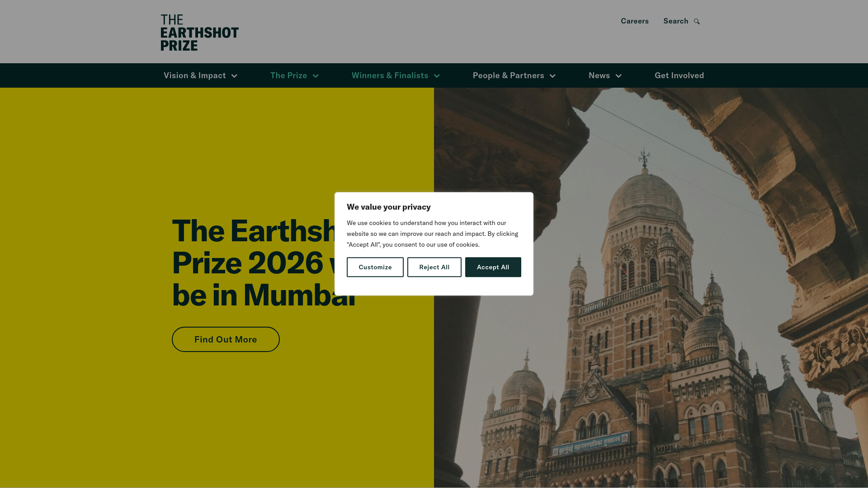Click the Find Out More button
This screenshot has height=488, width=868.
tap(226, 339)
